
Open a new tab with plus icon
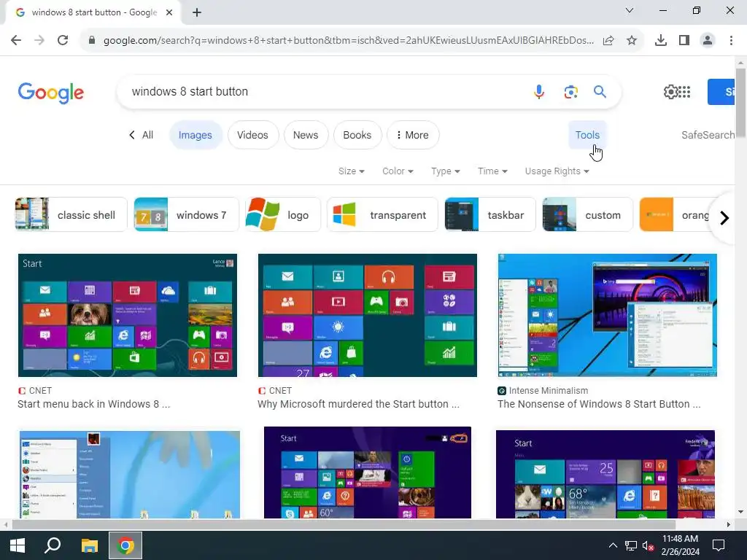[x=197, y=12]
